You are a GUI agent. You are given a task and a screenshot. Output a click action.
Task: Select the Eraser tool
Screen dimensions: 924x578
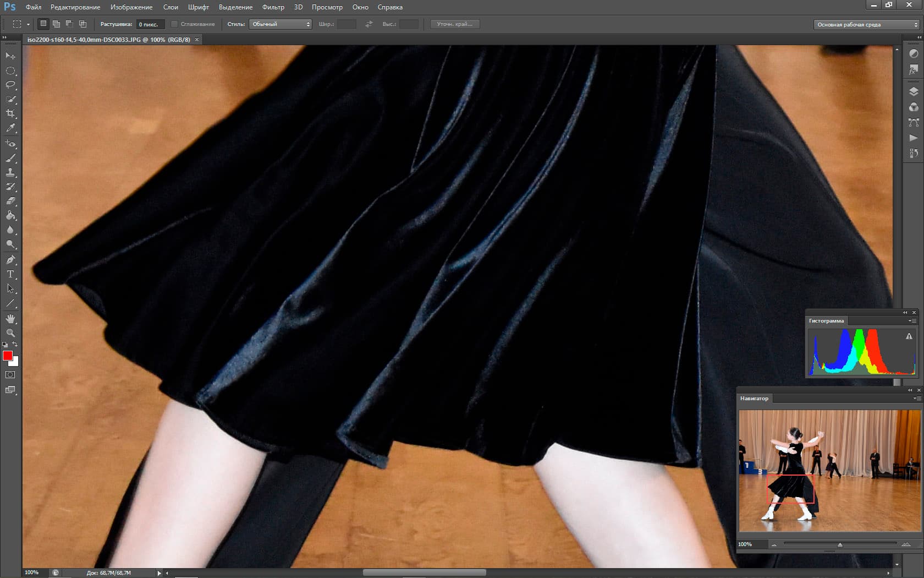(x=10, y=201)
